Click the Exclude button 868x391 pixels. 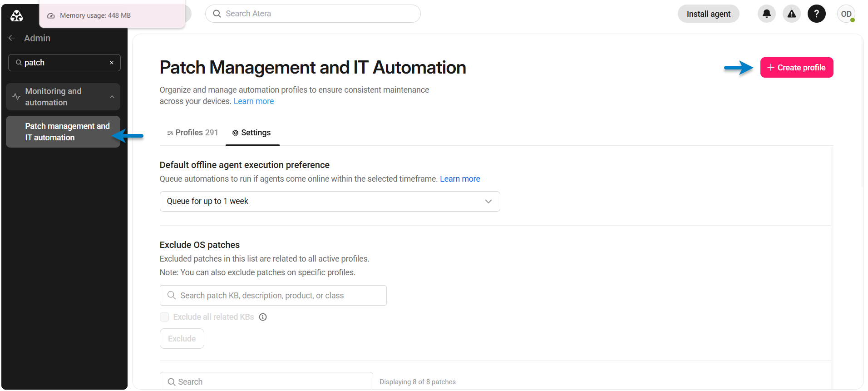point(182,339)
